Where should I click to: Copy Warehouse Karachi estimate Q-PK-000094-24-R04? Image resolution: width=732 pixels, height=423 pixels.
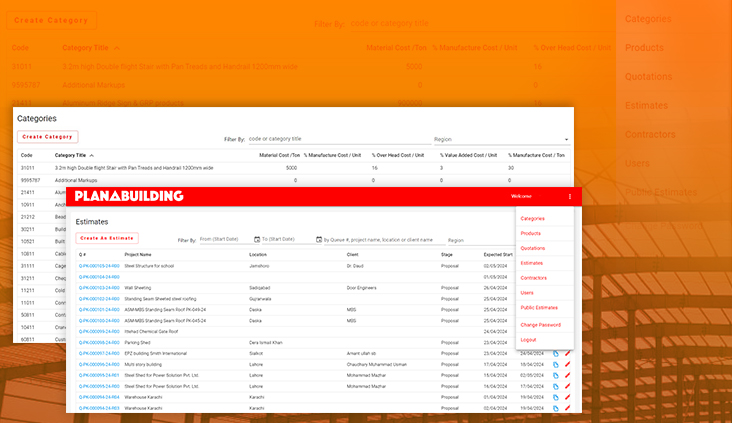[556, 397]
